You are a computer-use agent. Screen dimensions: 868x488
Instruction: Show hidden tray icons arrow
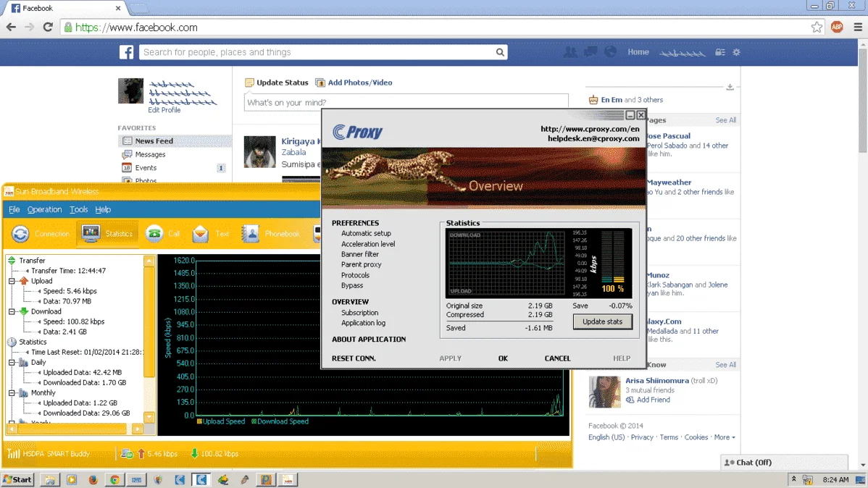point(794,479)
